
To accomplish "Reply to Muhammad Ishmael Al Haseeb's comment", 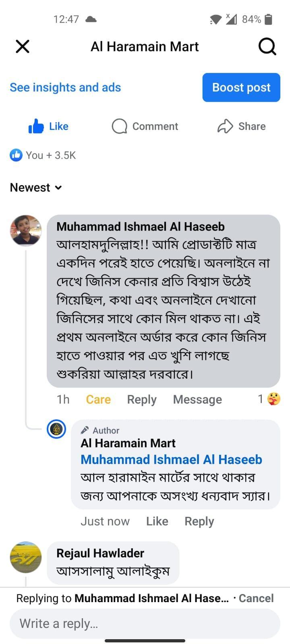I will click(x=142, y=399).
